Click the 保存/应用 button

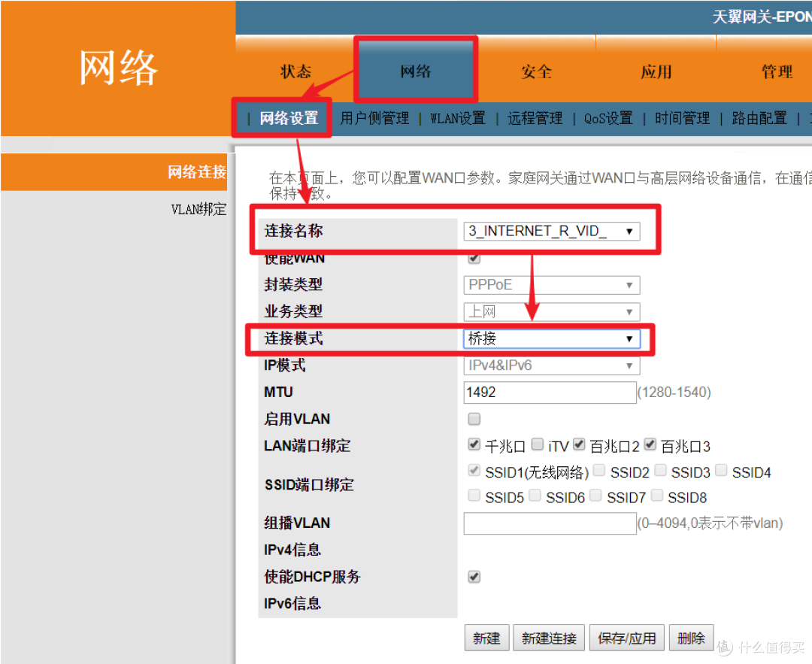coord(626,637)
